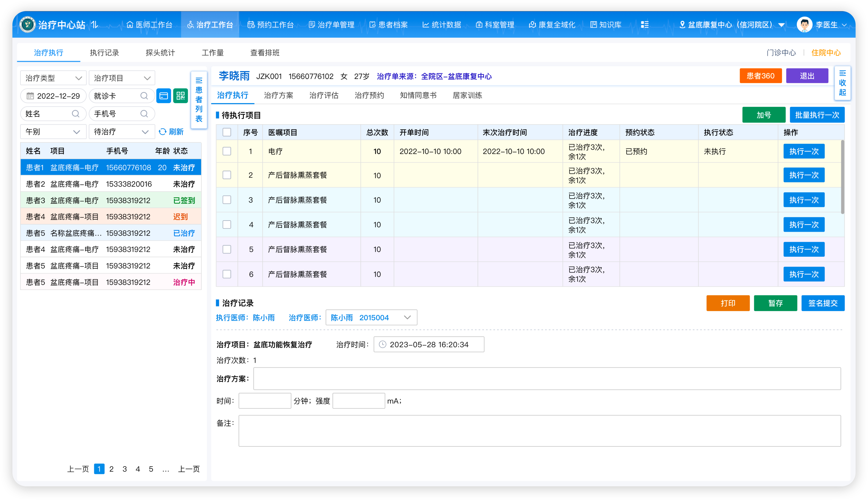Viewport: 868px width, 500px height.
Task: Click 执行一次 for the 电疗 row
Action: pyautogui.click(x=804, y=151)
